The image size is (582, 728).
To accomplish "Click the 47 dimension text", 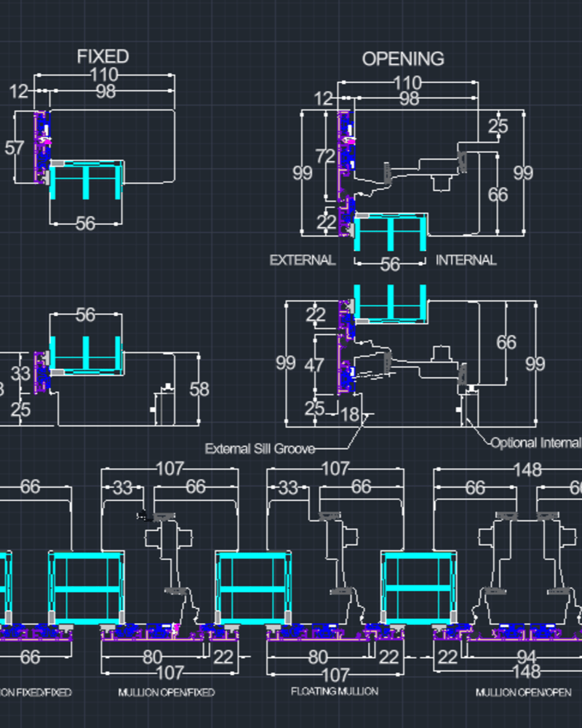I will click(x=314, y=365).
